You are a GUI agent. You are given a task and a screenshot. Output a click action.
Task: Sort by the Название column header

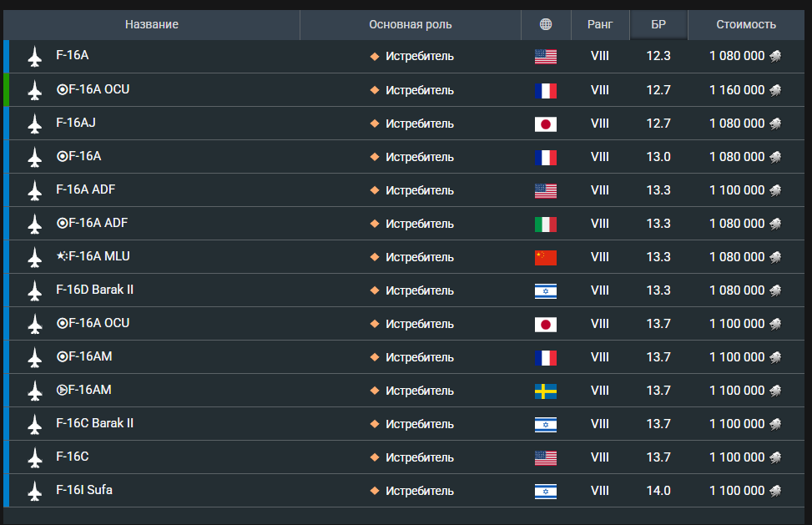(152, 25)
